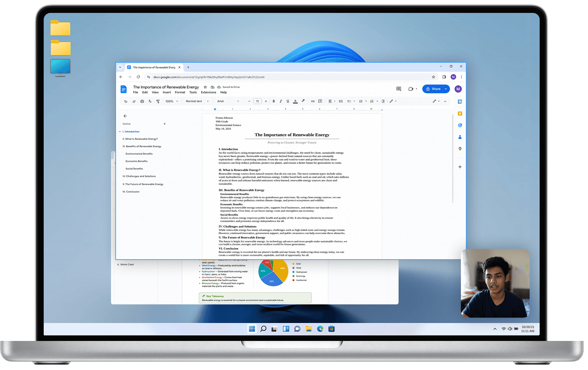Open taskbar Search magnifier
This screenshot has height=370, width=588.
pyautogui.click(x=264, y=329)
